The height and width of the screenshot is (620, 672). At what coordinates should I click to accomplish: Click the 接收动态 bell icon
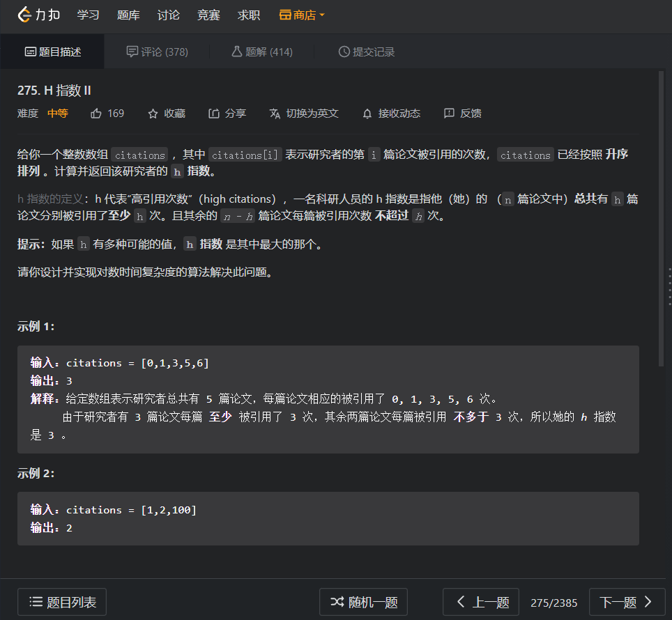[367, 114]
